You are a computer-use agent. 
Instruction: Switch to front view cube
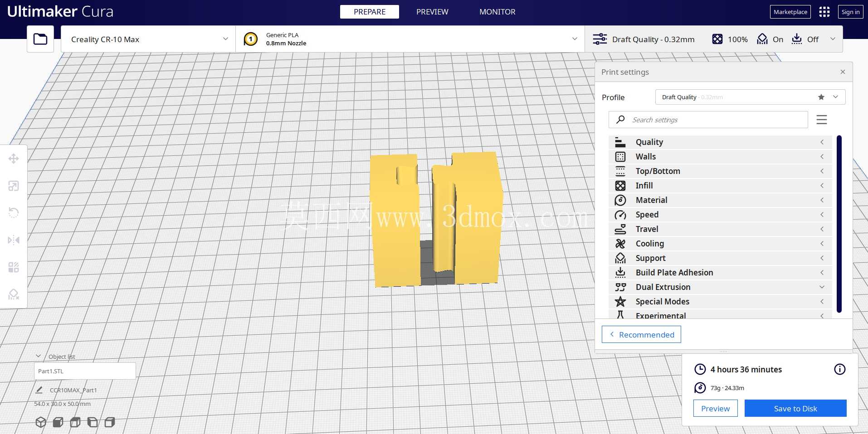coord(58,422)
